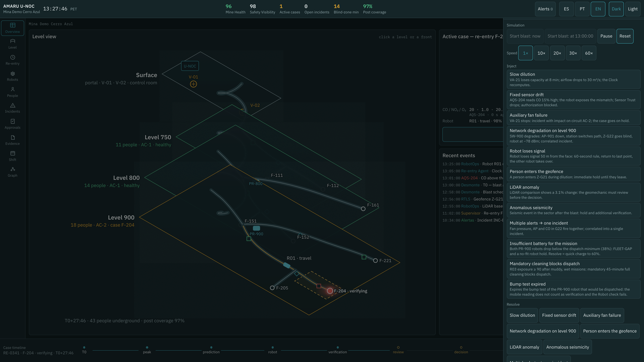Select the V-01 ventilation shaft marker

[x=194, y=84]
